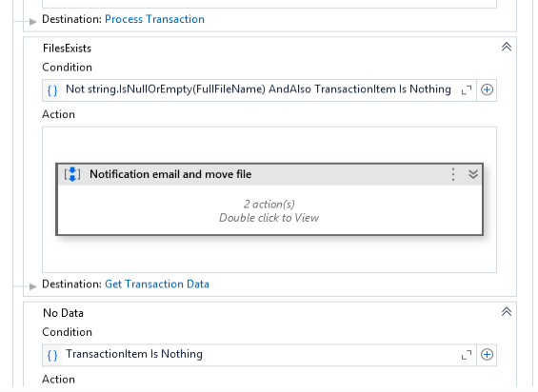The width and height of the screenshot is (538, 392).
Task: Click plus button on FilesExists condition field
Action: pos(487,89)
